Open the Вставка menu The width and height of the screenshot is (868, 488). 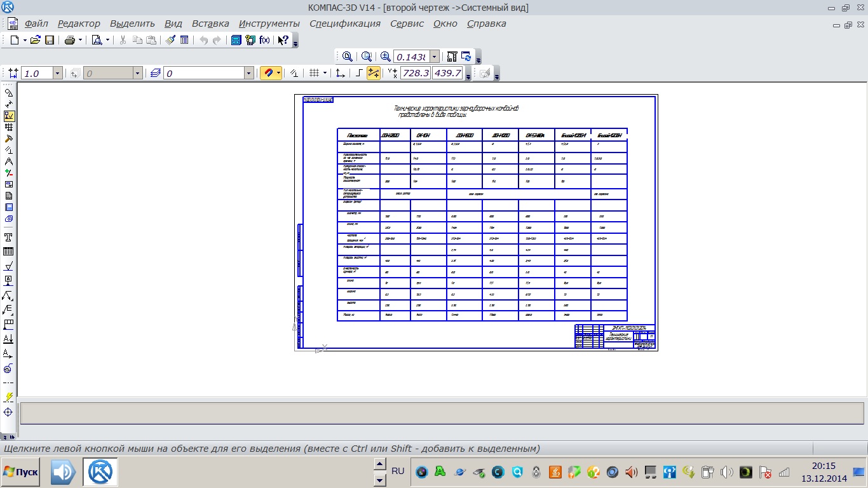point(210,24)
